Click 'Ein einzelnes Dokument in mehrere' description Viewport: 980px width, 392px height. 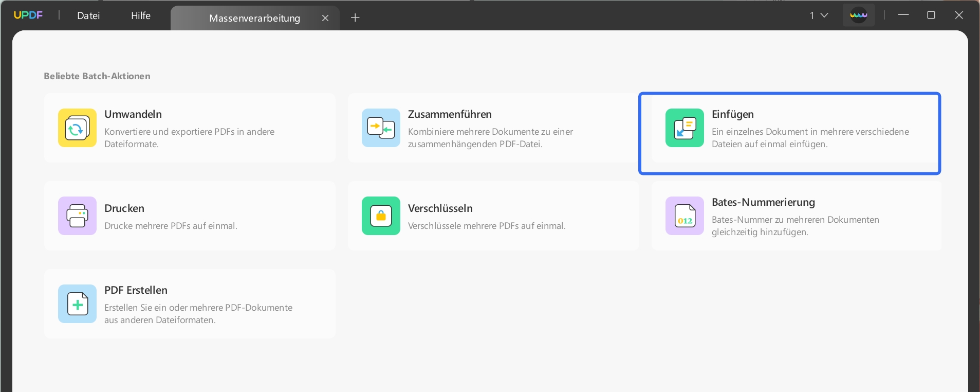click(x=810, y=138)
